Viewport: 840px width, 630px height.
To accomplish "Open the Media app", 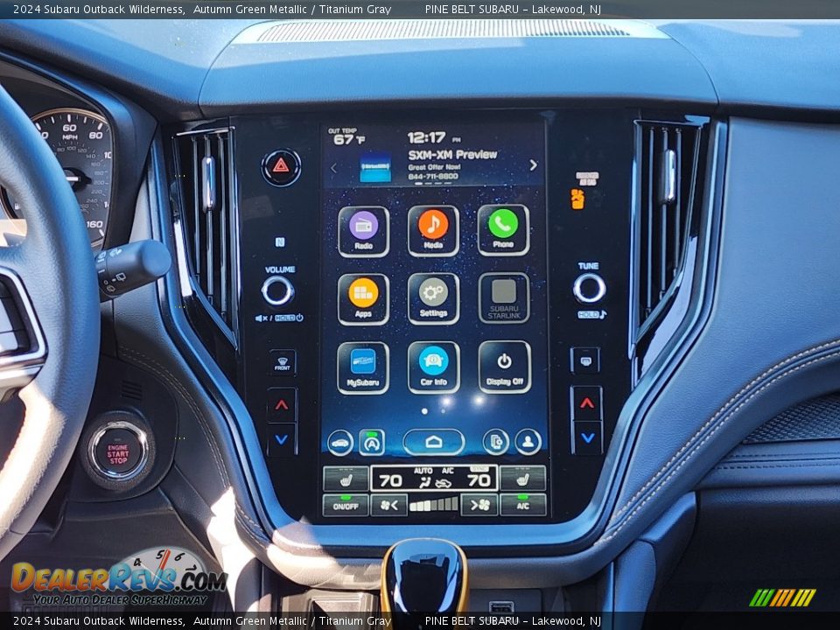I will tap(433, 231).
